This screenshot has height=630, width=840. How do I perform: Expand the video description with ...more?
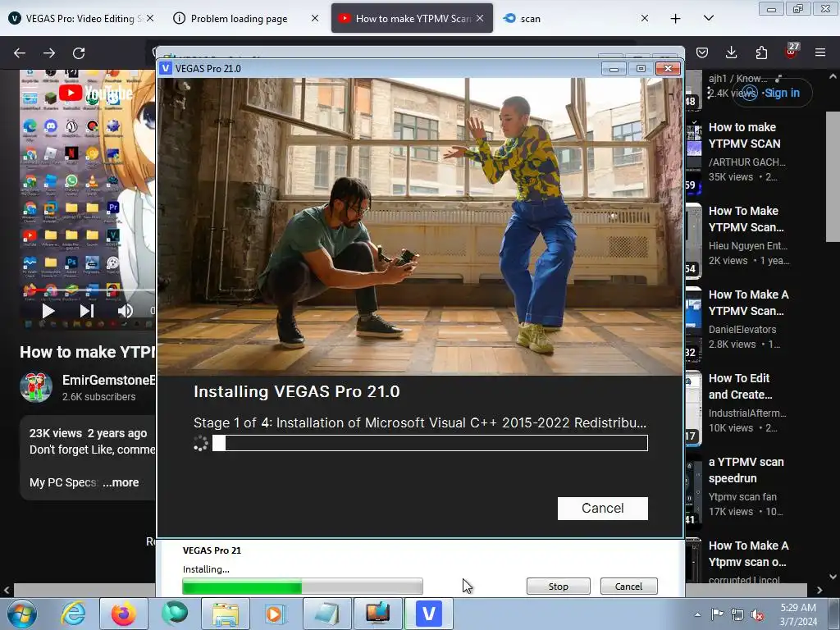point(121,482)
